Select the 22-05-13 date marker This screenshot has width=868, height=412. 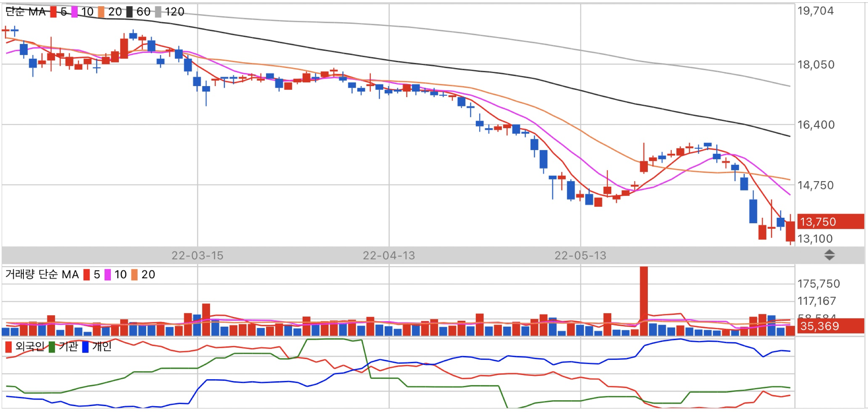tap(580, 255)
